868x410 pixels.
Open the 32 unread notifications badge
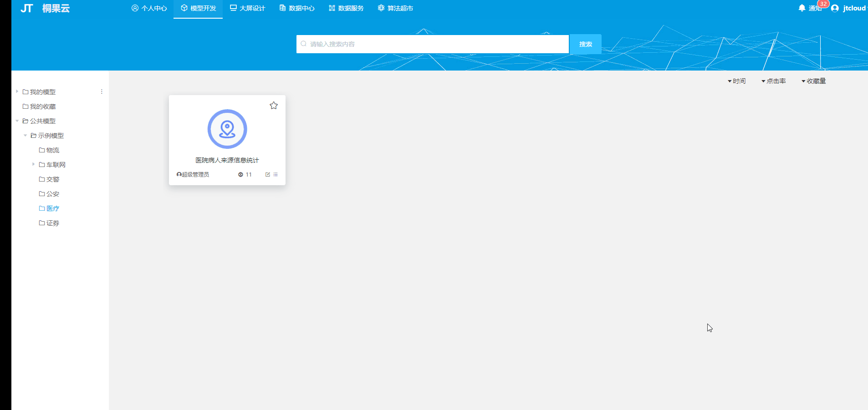(x=823, y=4)
